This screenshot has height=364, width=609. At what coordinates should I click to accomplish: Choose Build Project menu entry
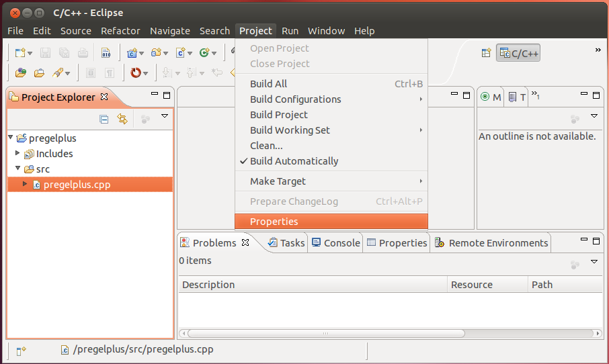click(331, 115)
